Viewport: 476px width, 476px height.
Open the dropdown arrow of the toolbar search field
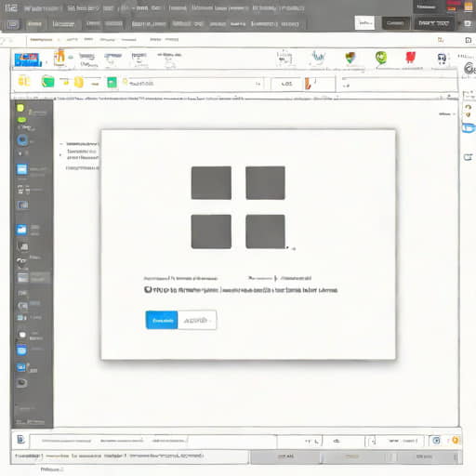pyautogui.click(x=258, y=84)
